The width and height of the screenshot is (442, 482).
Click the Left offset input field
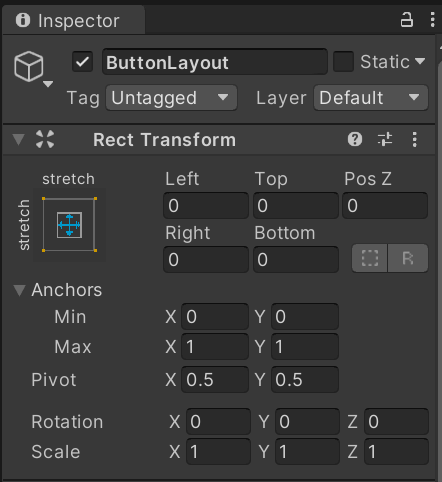[x=206, y=205]
